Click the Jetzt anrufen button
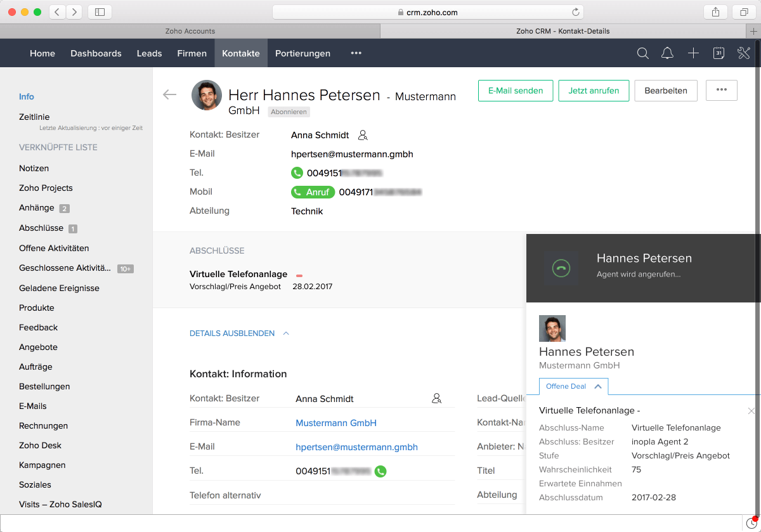The width and height of the screenshot is (761, 532). click(x=594, y=90)
